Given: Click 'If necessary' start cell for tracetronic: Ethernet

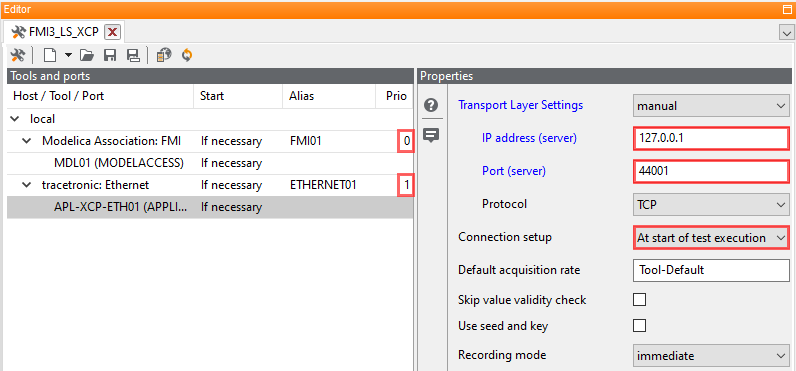Looking at the screenshot, I should [231, 185].
